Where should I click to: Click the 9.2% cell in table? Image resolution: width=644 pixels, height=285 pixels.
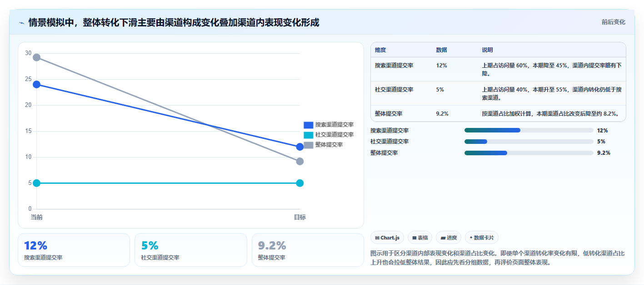443,114
